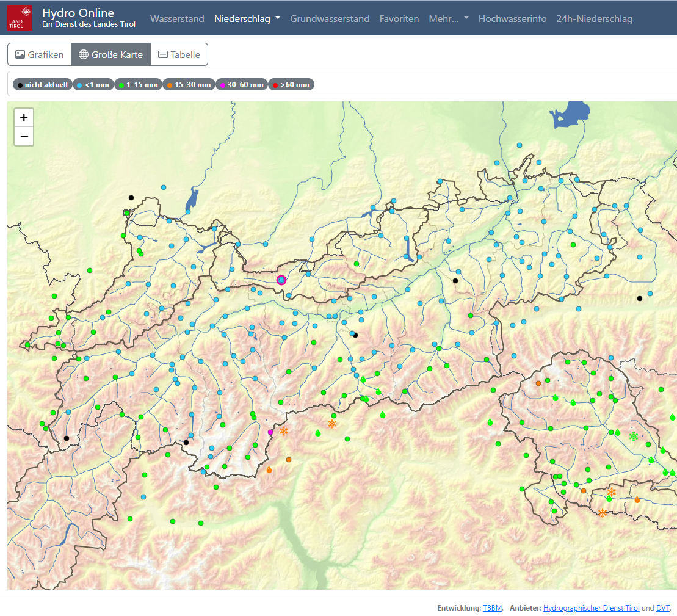The image size is (677, 616).
Task: Click the magenta 30–60 mm station dot
Action: coord(270,432)
